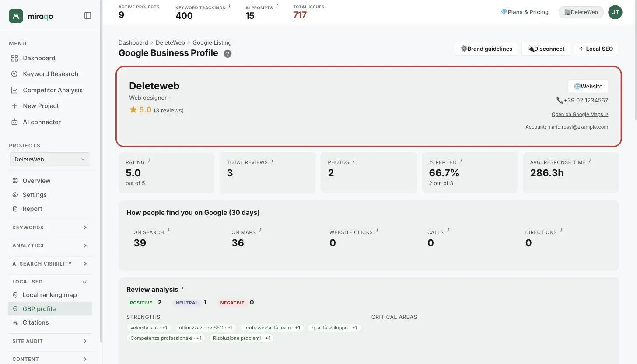Click the AI Prompts info icon
Viewport: 637px width, 364px height.
tap(277, 6)
